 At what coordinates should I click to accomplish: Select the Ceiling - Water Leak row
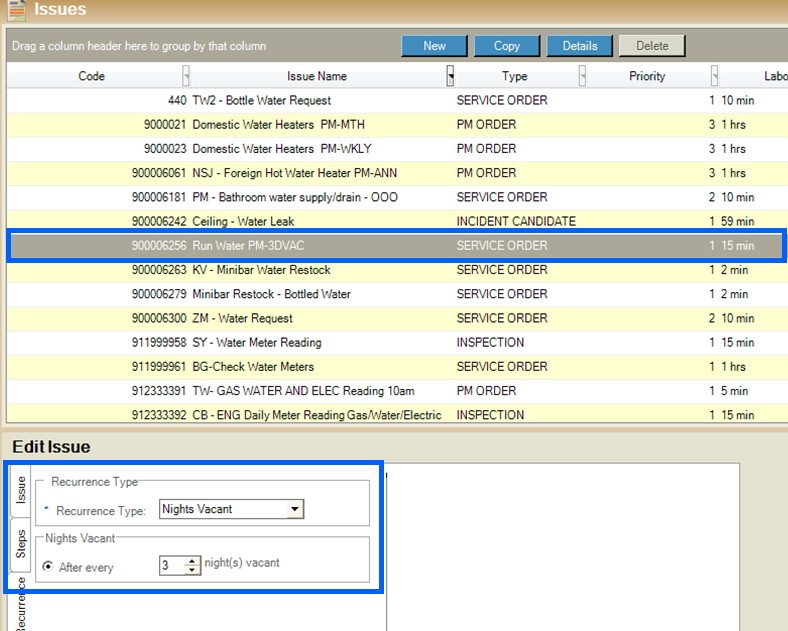click(397, 221)
